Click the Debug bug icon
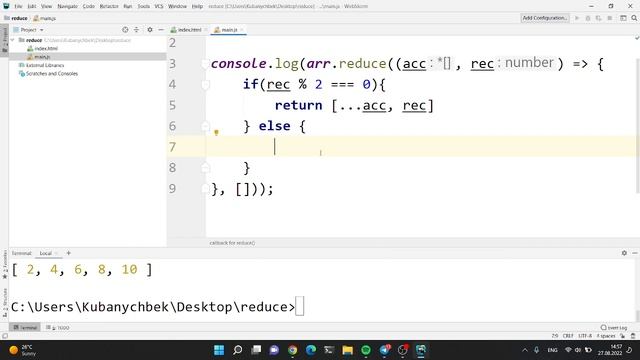640x360 pixels. [588, 18]
